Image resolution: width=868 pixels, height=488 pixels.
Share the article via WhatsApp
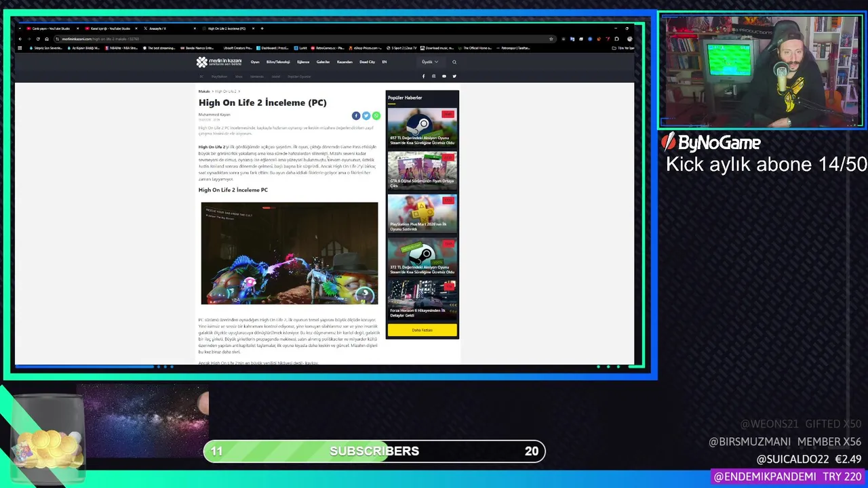click(376, 116)
